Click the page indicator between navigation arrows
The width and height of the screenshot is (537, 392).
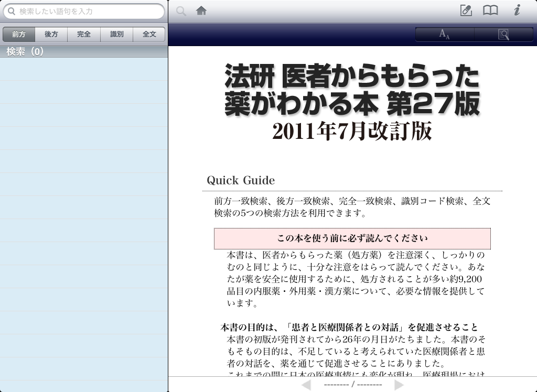tap(352, 385)
